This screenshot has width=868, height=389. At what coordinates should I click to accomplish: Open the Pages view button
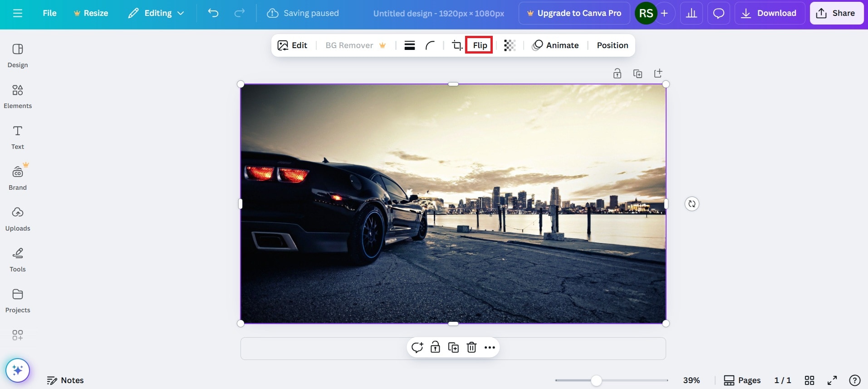click(x=742, y=380)
